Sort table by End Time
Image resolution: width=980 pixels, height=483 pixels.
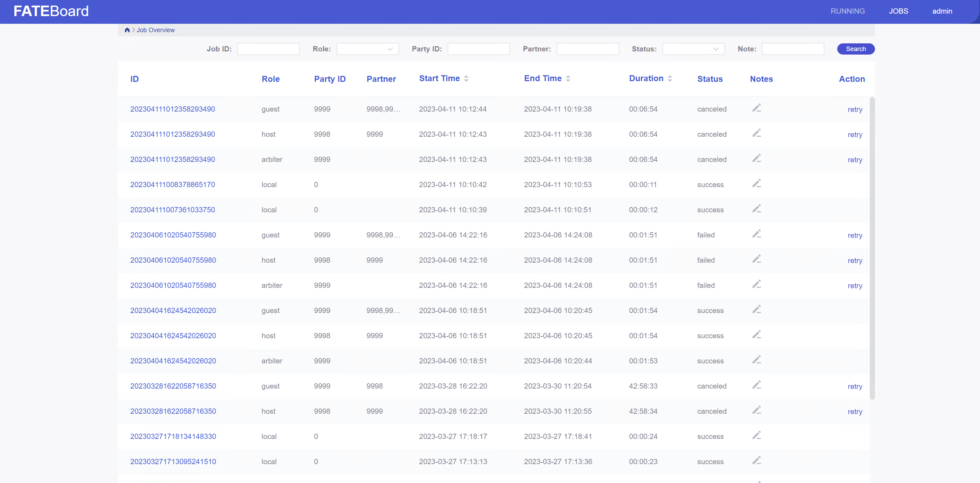[x=568, y=79]
